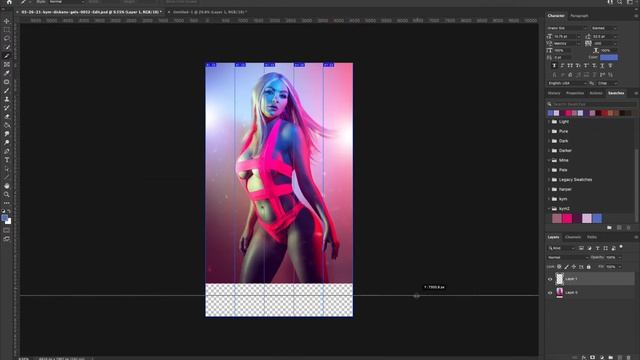Collapse the kym2 swatch folder
This screenshot has width=640, height=360.
549,209
